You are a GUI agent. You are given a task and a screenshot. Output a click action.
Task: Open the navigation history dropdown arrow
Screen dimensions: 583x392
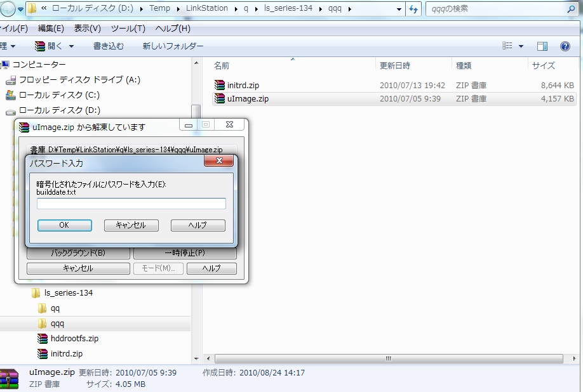[x=21, y=9]
